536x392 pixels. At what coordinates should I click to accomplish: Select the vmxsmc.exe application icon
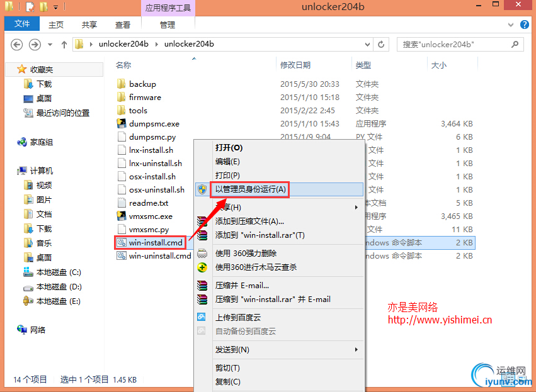122,216
